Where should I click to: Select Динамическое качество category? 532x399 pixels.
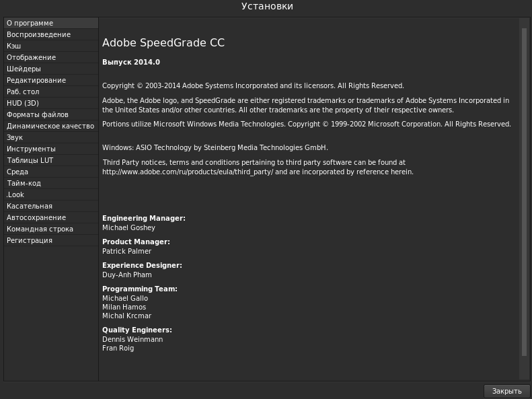pyautogui.click(x=50, y=126)
